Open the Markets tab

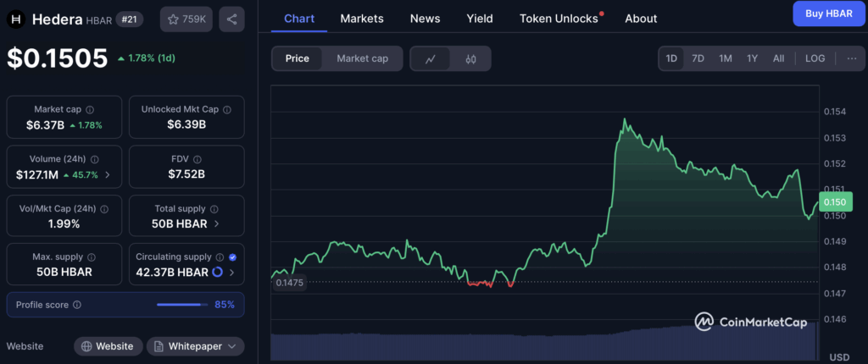pos(362,19)
